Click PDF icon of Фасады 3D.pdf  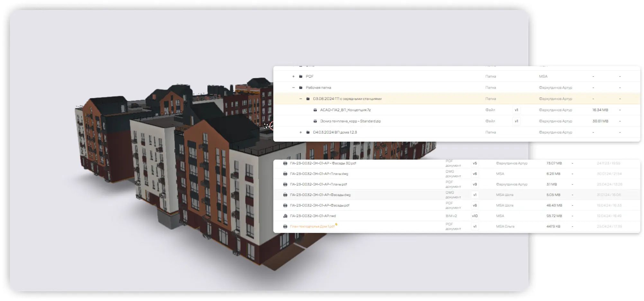point(285,163)
